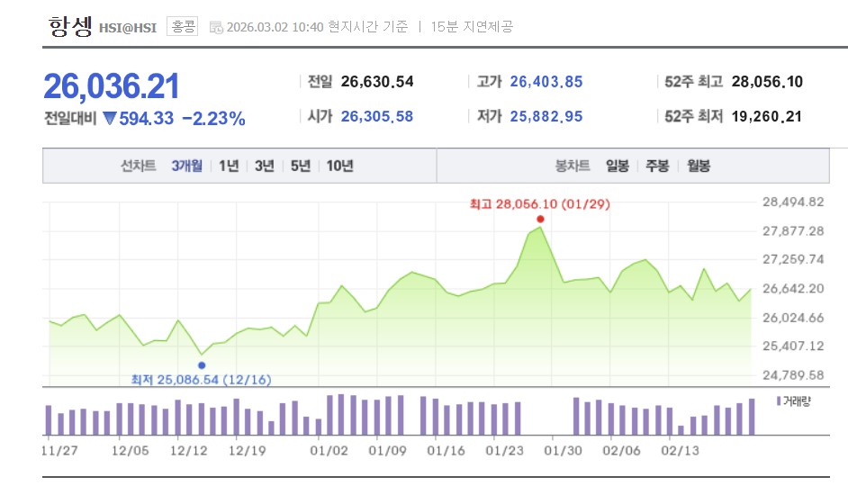Click the 홍콩 market badge

point(183,27)
